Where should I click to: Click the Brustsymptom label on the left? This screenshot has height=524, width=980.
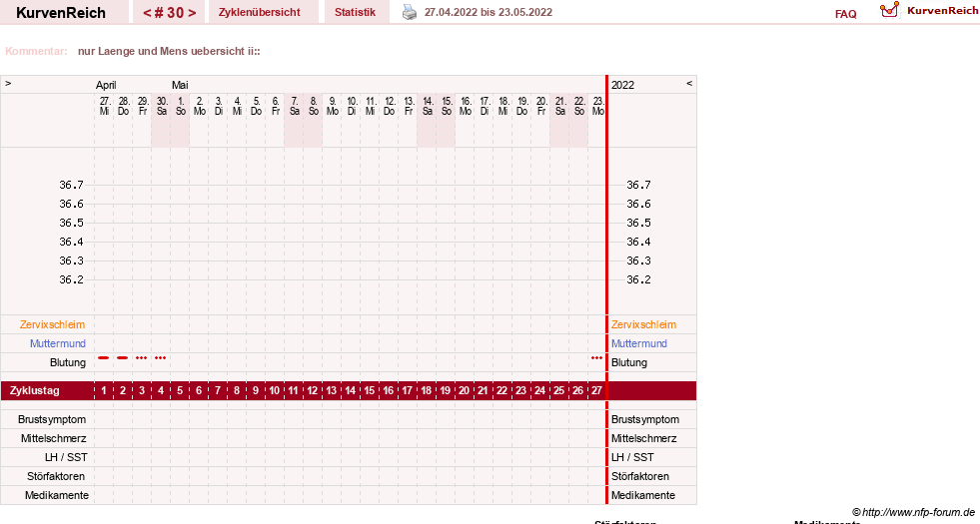52,420
